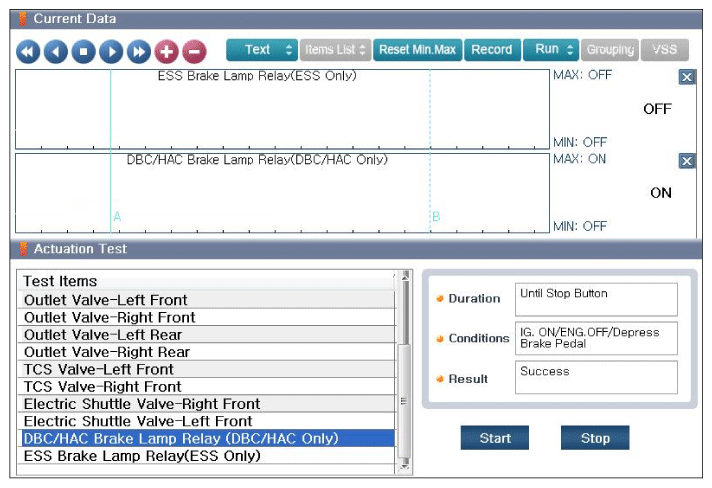
Task: Click the test list scrollbar thumb
Action: click(404, 401)
